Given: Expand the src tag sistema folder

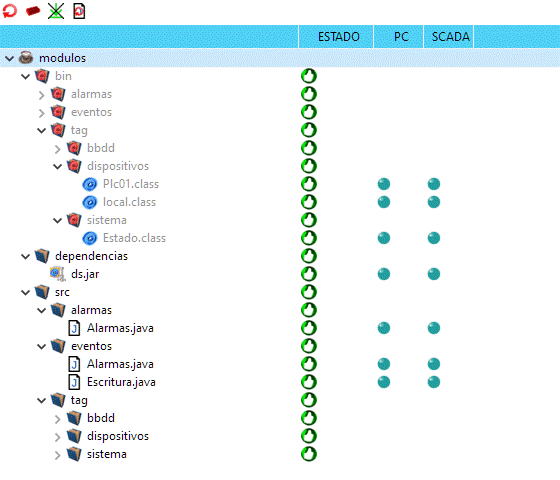Looking at the screenshot, I should [58, 455].
